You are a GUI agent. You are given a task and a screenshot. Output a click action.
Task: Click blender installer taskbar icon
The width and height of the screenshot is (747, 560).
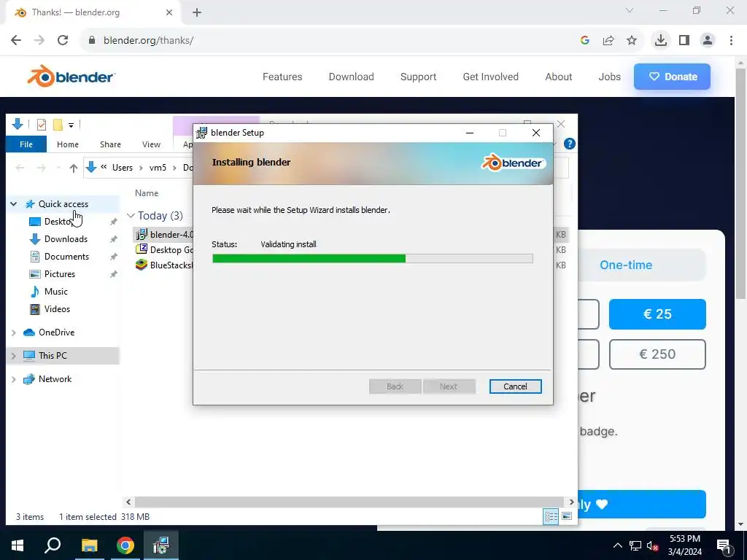point(161,545)
